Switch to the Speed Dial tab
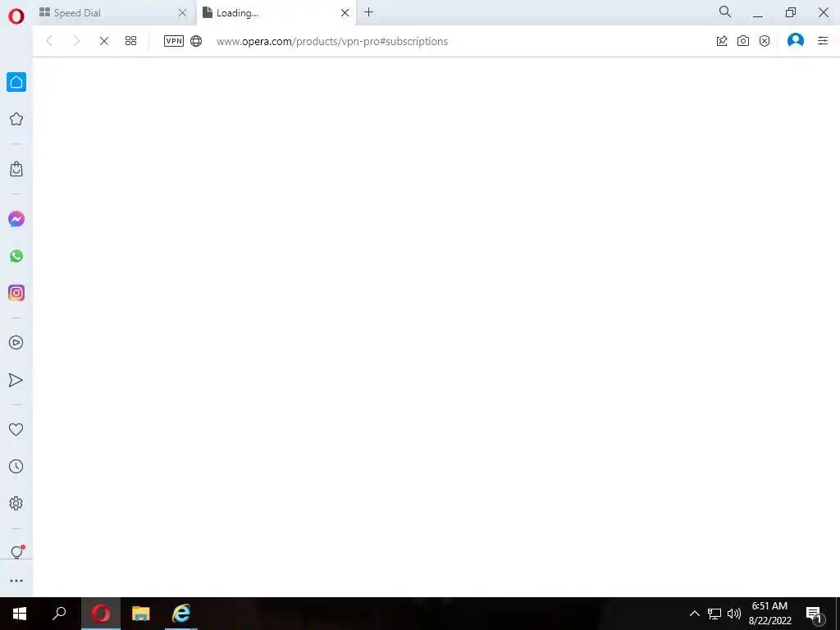Viewport: 840px width, 630px height. [x=114, y=13]
